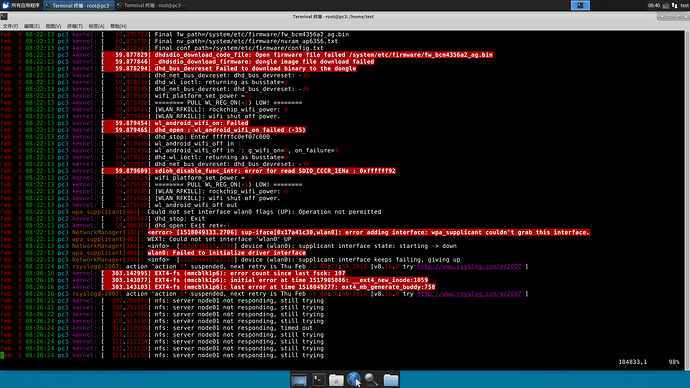Follow the second rsyslog.com/e/2007 link

click(469, 293)
